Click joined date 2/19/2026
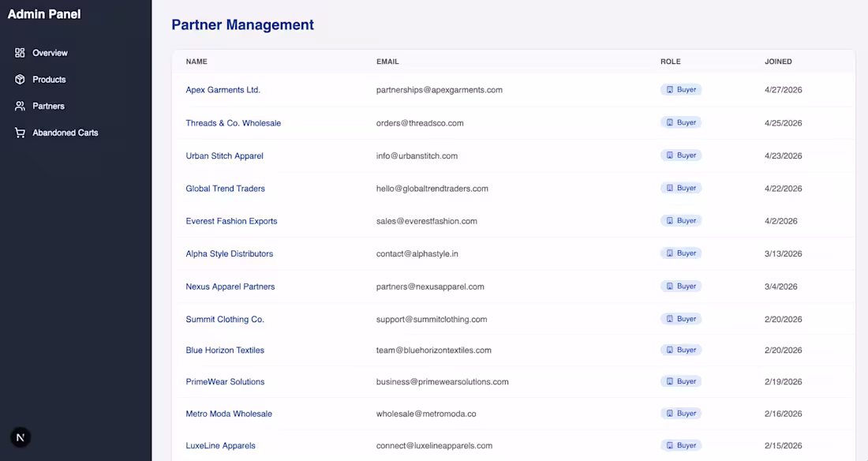Viewport: 868px width, 461px height. pyautogui.click(x=784, y=382)
